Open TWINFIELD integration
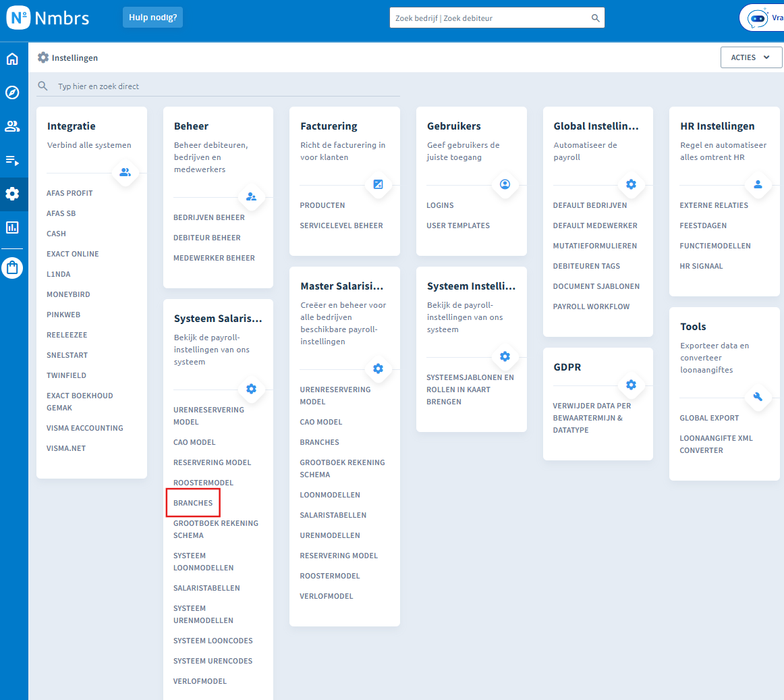 tap(67, 375)
